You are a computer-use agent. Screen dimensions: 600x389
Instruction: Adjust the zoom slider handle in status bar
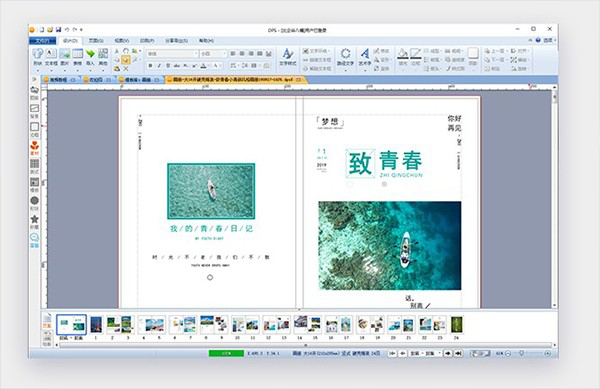tap(521, 353)
